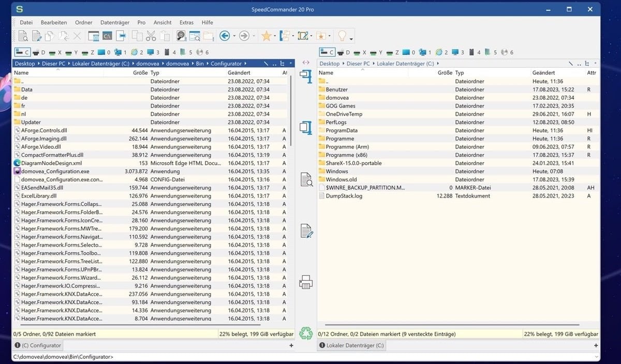
Task: Sort right panel by Geändert column
Action: click(544, 73)
